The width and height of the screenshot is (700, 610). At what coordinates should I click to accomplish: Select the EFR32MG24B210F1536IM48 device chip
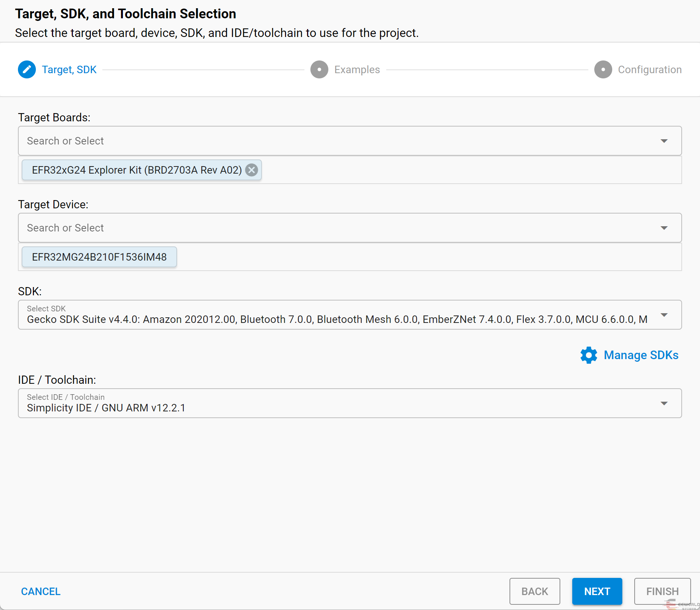[x=99, y=257]
